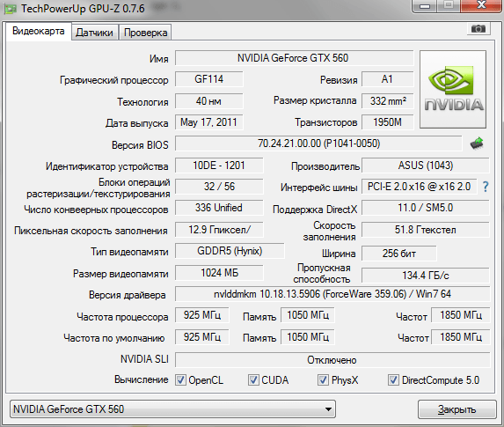
Task: Click the BIOS version 70.24.21.00.00 field
Action: pos(318,144)
